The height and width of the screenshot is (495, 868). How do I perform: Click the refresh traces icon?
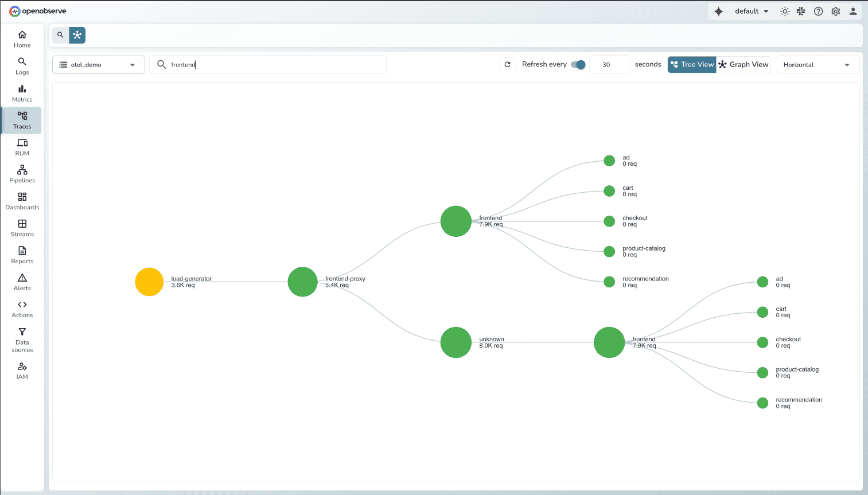click(507, 64)
